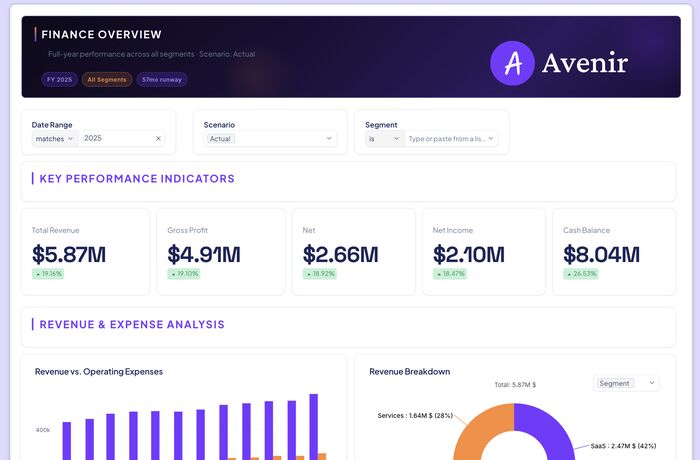Click the Revenue & Expense Analysis section heading
The height and width of the screenshot is (460, 700).
tap(132, 324)
